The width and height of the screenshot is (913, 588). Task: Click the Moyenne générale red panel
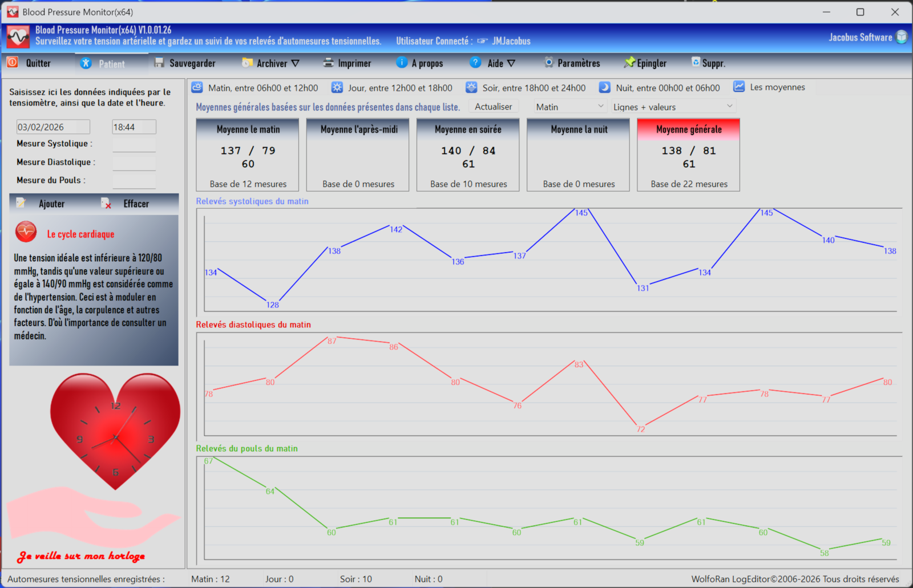688,155
